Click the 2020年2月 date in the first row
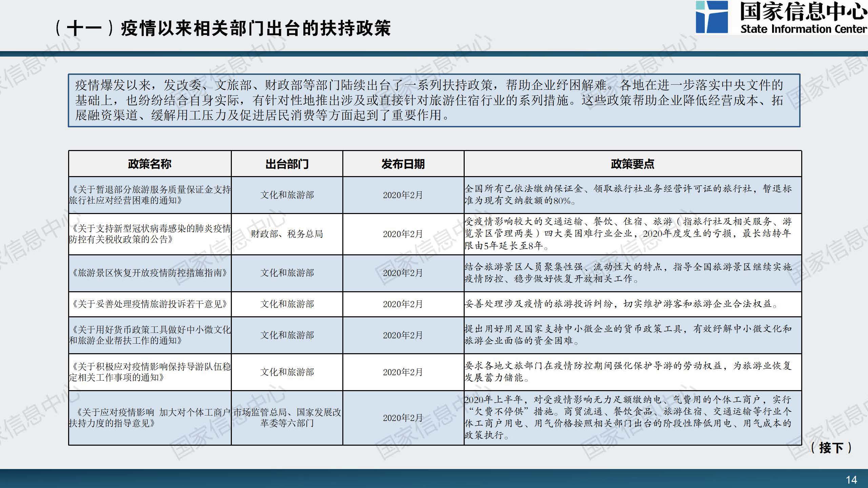Screen dimensions: 868x488 pos(403,195)
